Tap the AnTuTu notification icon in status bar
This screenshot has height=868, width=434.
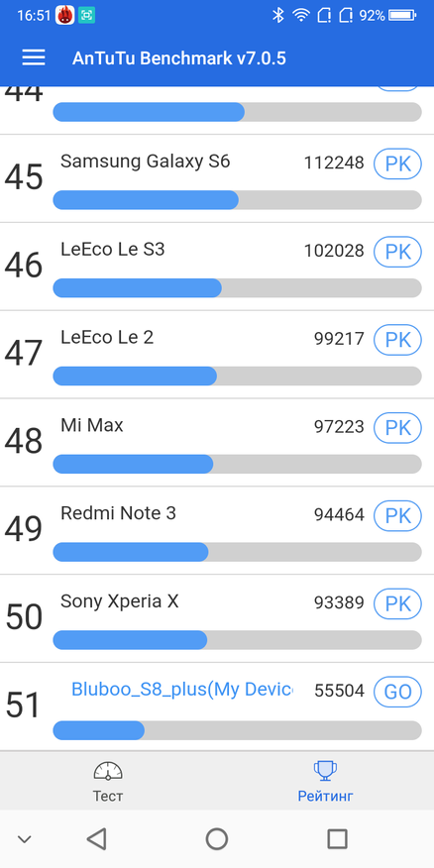point(64,15)
